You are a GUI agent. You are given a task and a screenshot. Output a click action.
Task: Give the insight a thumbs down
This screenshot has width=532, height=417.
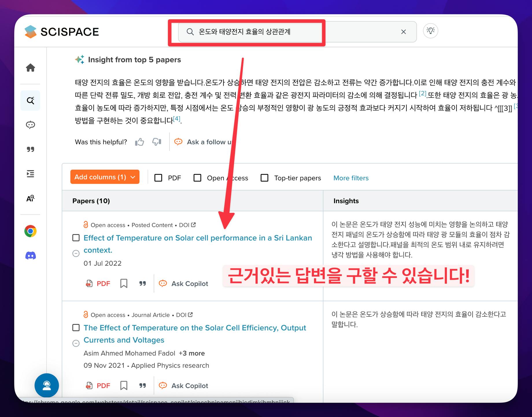[x=156, y=142]
